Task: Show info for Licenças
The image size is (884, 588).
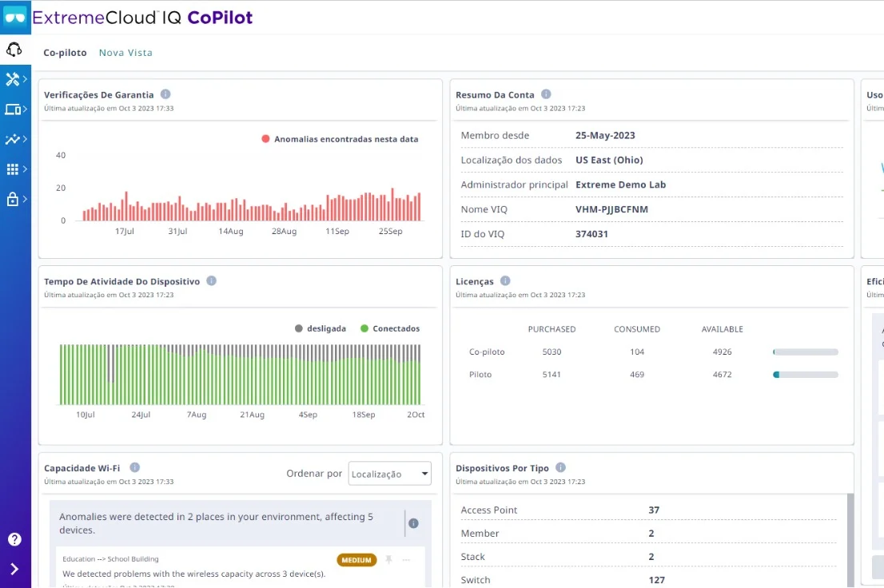Action: (505, 280)
